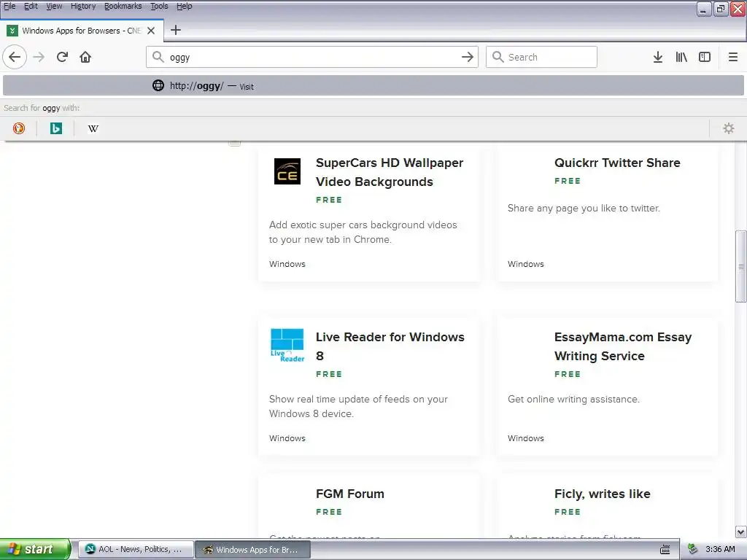This screenshot has width=747, height=560.
Task: Click the Windows label under EssayMama card
Action: pos(525,438)
